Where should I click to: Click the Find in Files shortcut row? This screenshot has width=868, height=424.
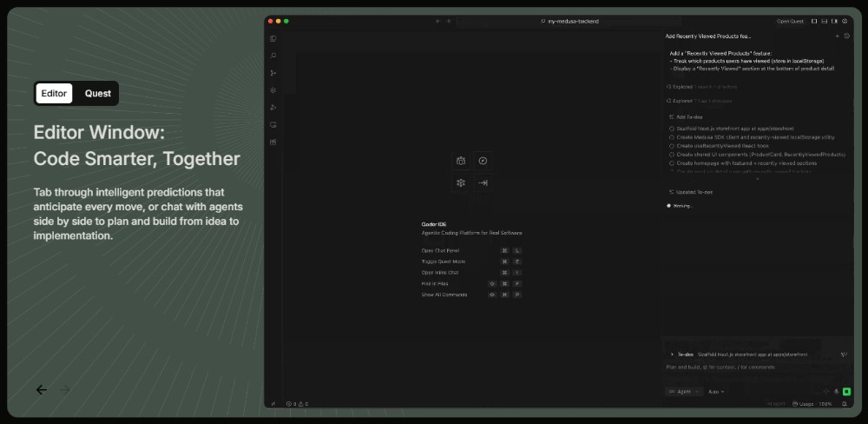tap(471, 284)
